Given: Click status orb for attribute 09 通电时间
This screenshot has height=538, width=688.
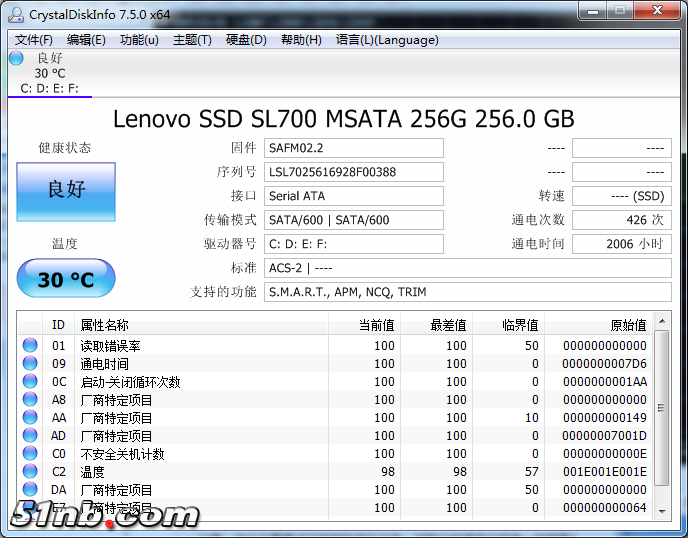Looking at the screenshot, I should coord(30,364).
